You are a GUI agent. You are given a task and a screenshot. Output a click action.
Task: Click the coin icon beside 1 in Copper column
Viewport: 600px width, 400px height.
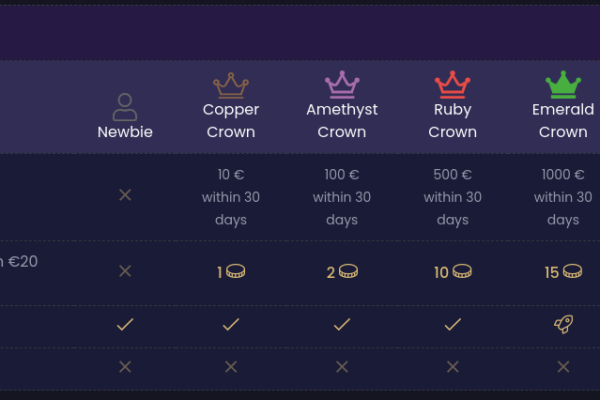pos(236,271)
